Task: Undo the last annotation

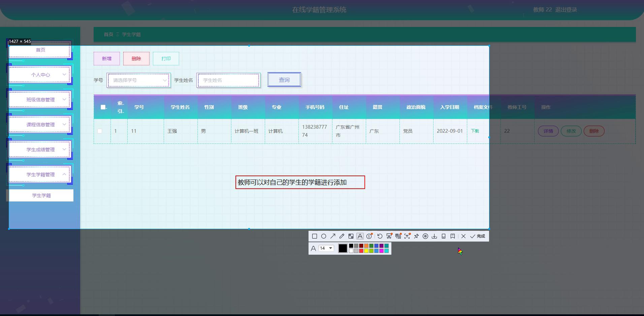Action: coord(380,236)
